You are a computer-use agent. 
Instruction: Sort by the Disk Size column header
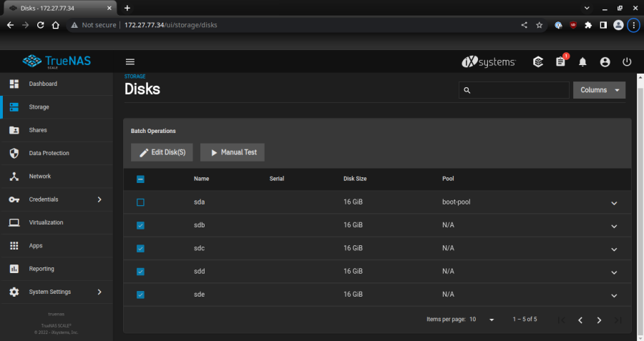tap(355, 179)
